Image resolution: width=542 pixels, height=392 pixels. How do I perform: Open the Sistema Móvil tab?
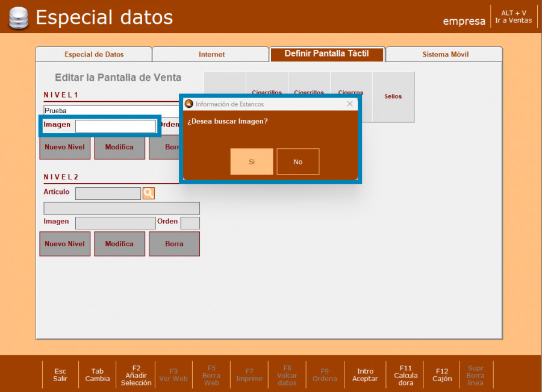445,55
